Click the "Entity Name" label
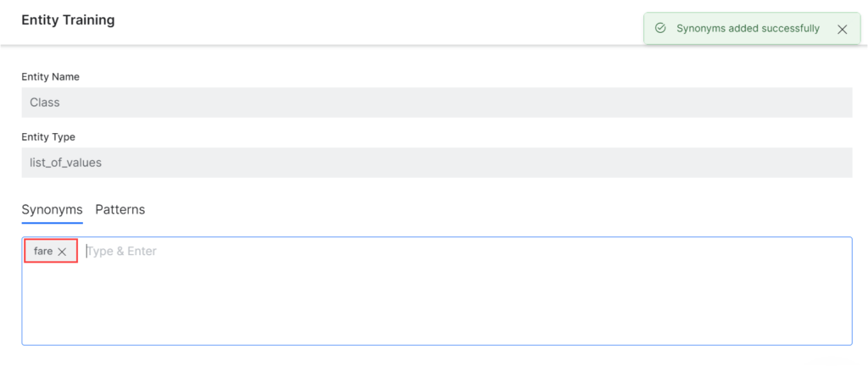This screenshot has width=868, height=366. tap(50, 77)
